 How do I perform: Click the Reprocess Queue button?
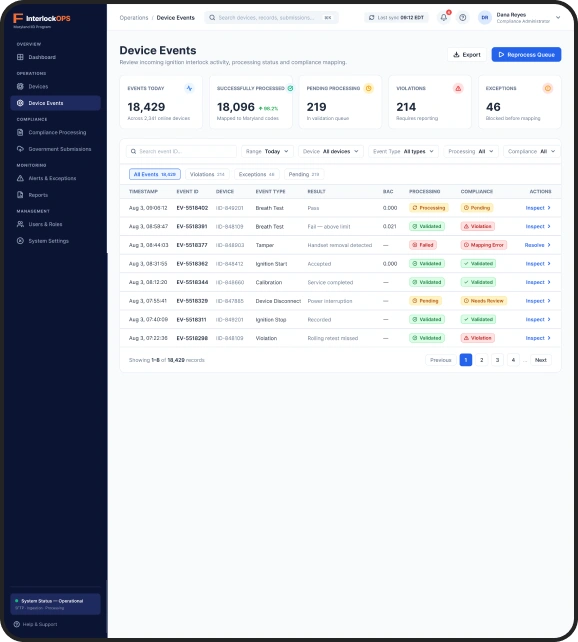coord(526,54)
